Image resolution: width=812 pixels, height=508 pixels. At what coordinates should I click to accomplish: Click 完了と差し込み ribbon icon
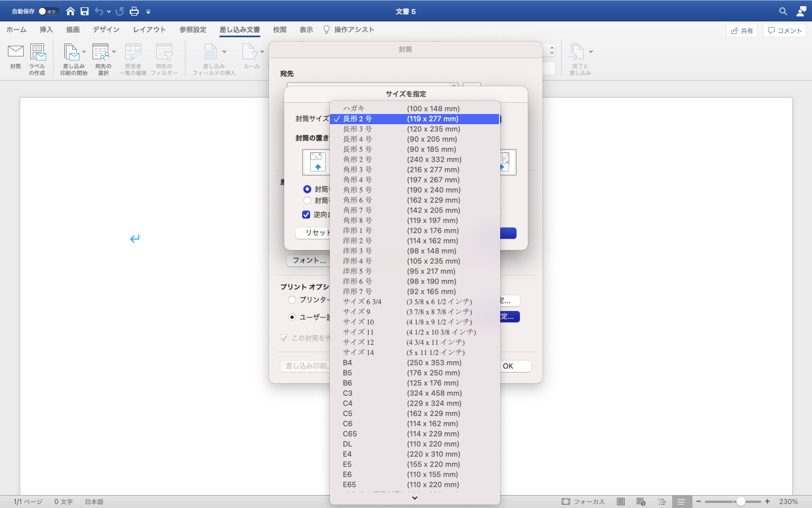580,60
